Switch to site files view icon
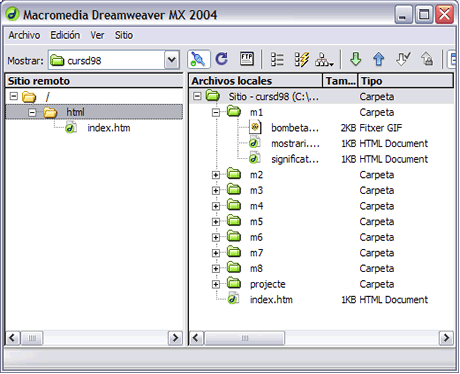Image resolution: width=460 pixels, height=374 pixels. [x=277, y=60]
